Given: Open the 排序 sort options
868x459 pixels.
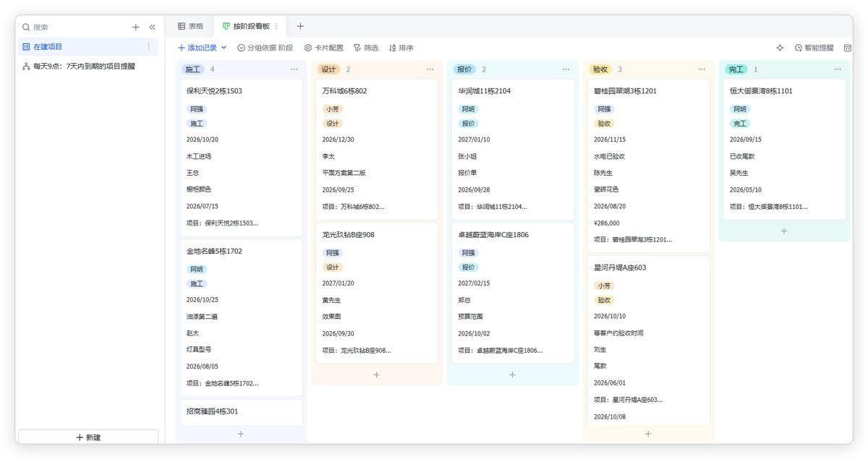Looking at the screenshot, I should click(x=401, y=48).
